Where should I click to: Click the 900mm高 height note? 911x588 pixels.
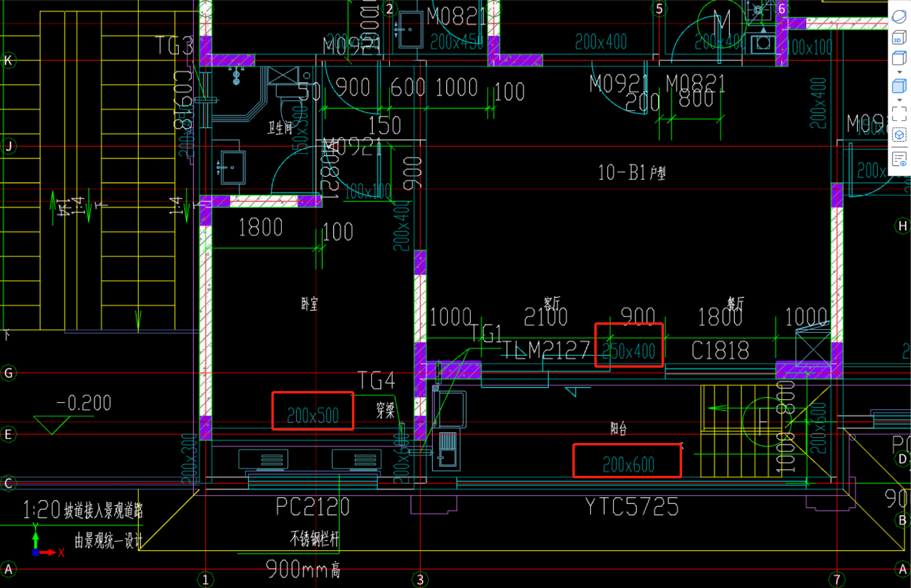[303, 569]
